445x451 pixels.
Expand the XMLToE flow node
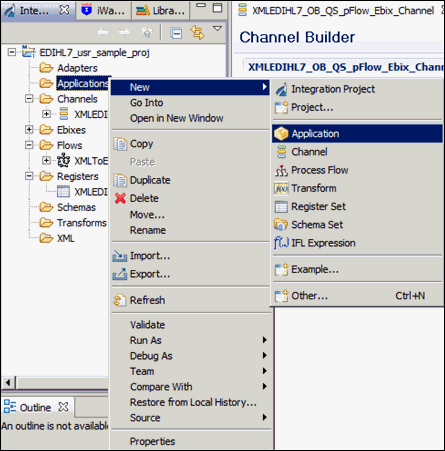[47, 160]
